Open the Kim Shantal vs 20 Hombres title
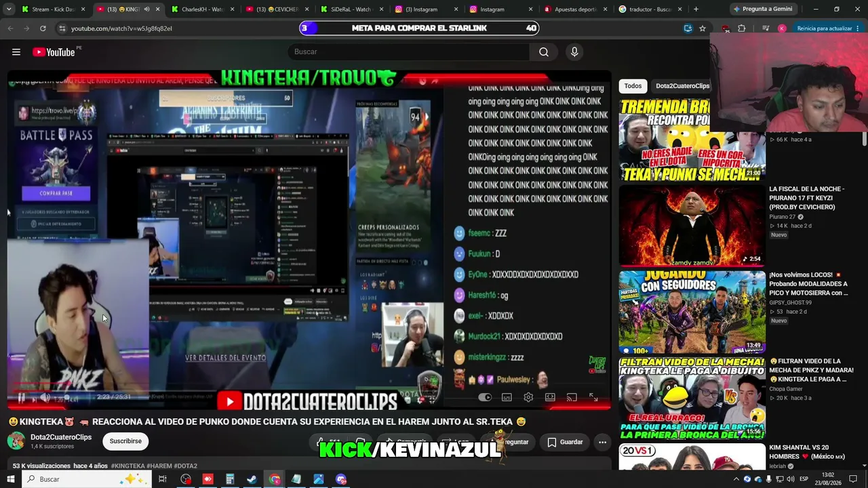Viewport: 868px width, 488px height. pos(807,452)
